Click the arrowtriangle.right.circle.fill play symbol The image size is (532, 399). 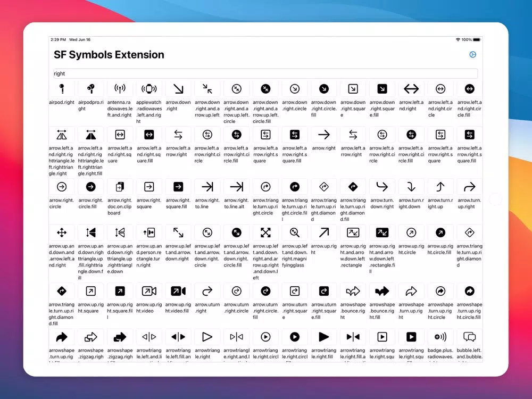click(x=295, y=337)
